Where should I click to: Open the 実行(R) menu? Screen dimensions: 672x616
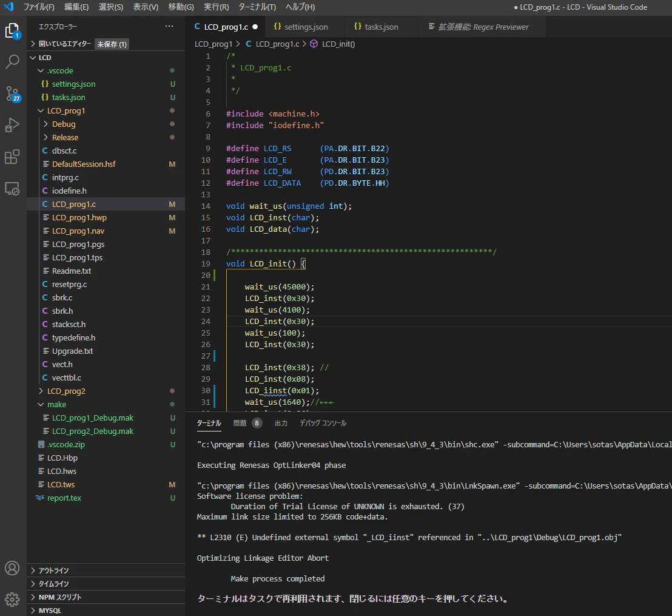[x=216, y=7]
